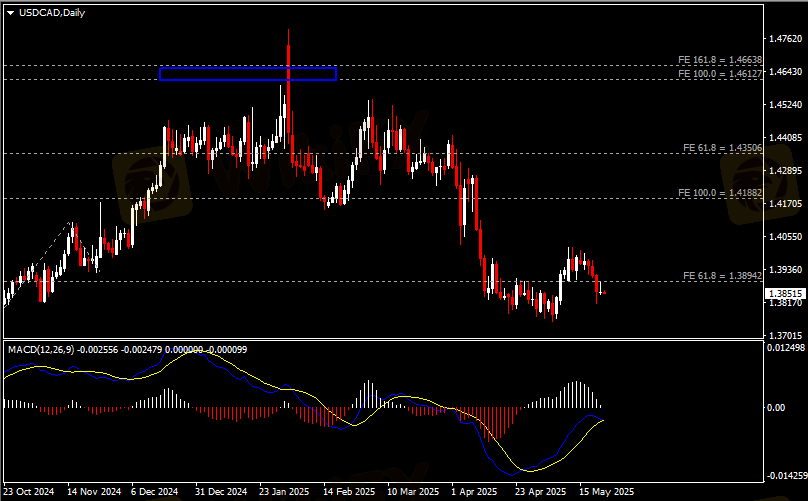Click the FE 100.0 = 1.46127 level label
808x501 pixels.
tap(720, 74)
